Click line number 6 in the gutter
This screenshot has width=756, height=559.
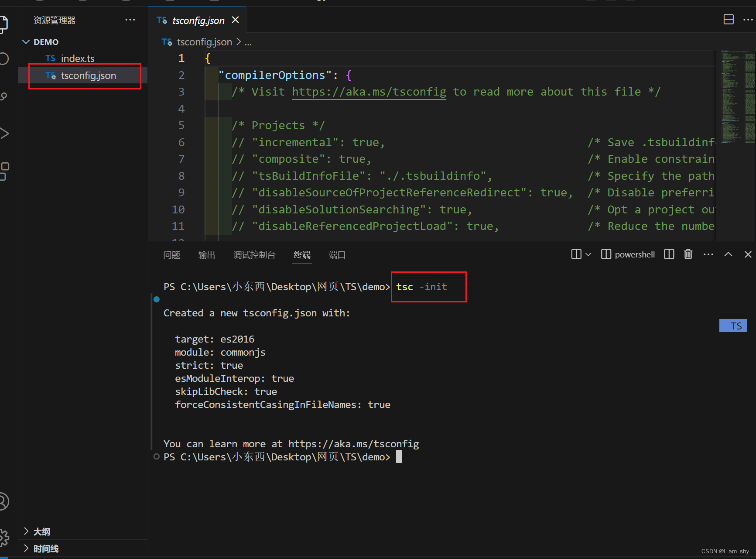coord(181,142)
